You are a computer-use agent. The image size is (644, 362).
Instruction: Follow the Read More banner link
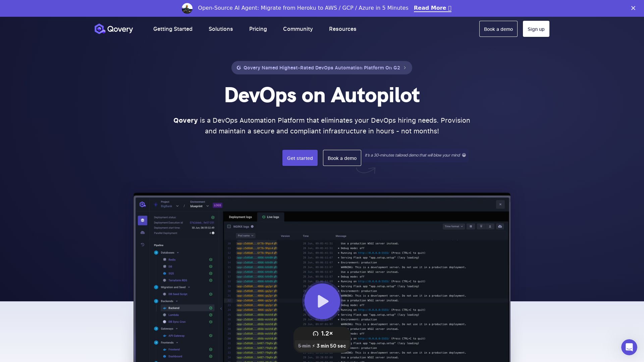coord(432,8)
